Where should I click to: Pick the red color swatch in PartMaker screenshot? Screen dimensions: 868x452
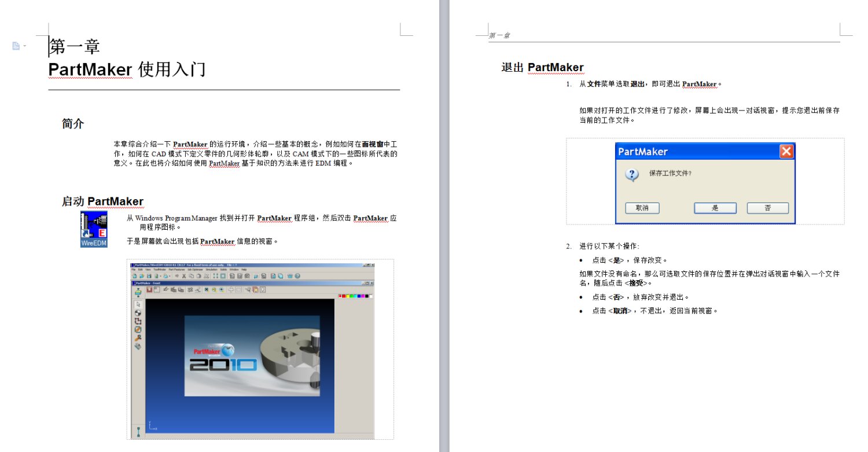(345, 296)
